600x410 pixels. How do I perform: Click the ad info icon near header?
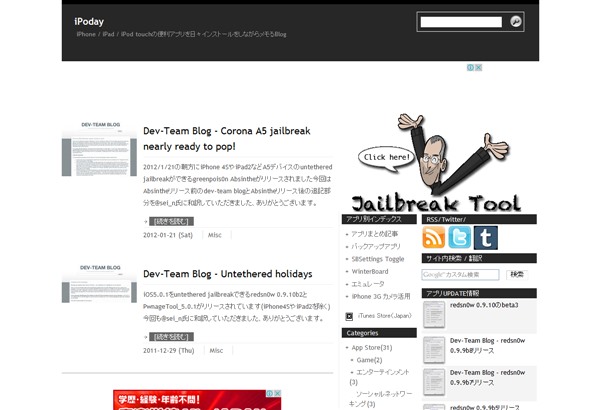pos(471,67)
